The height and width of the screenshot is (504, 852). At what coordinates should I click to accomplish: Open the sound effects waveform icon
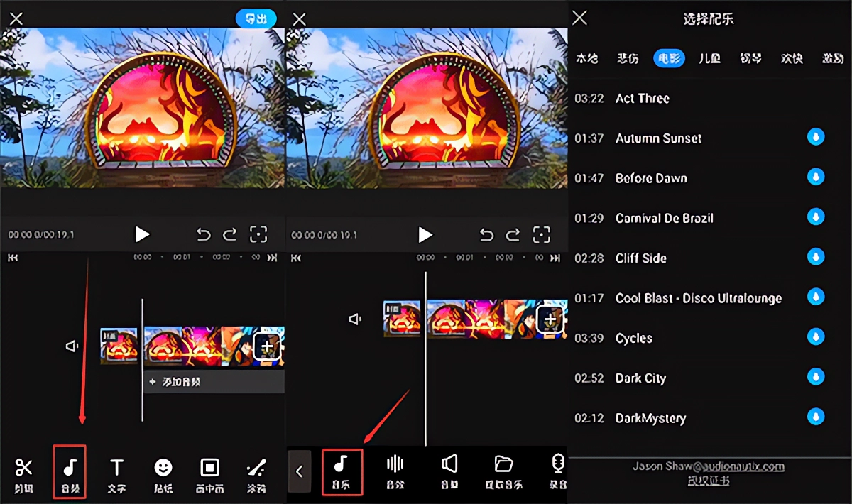tap(395, 471)
